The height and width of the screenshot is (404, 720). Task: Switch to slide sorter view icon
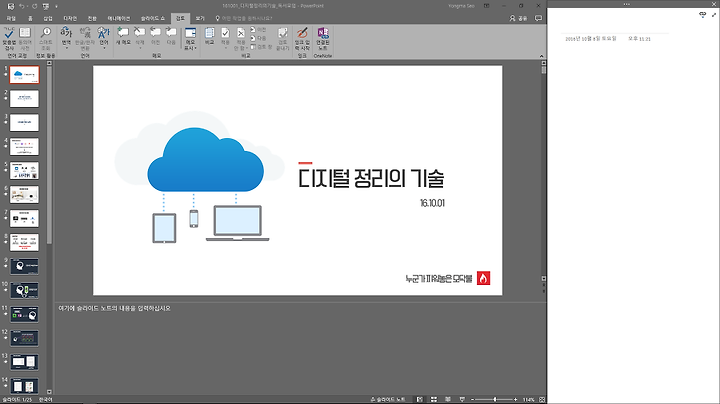(x=433, y=399)
